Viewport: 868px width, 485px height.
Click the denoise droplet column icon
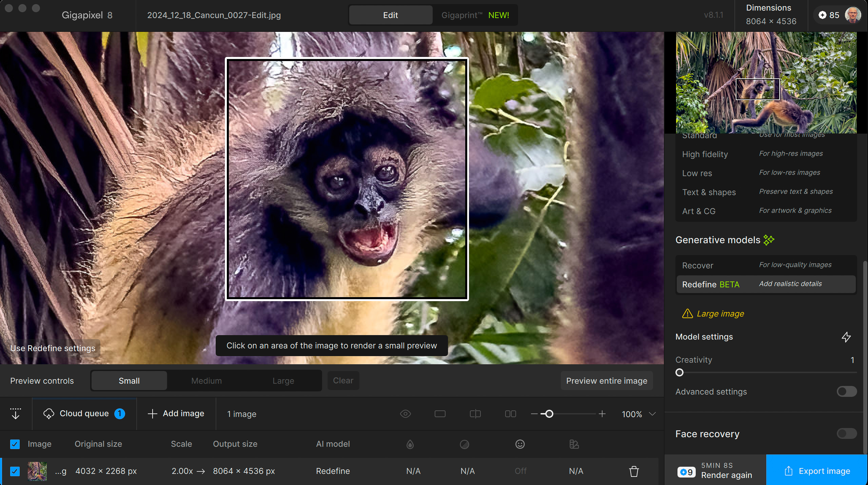(410, 444)
